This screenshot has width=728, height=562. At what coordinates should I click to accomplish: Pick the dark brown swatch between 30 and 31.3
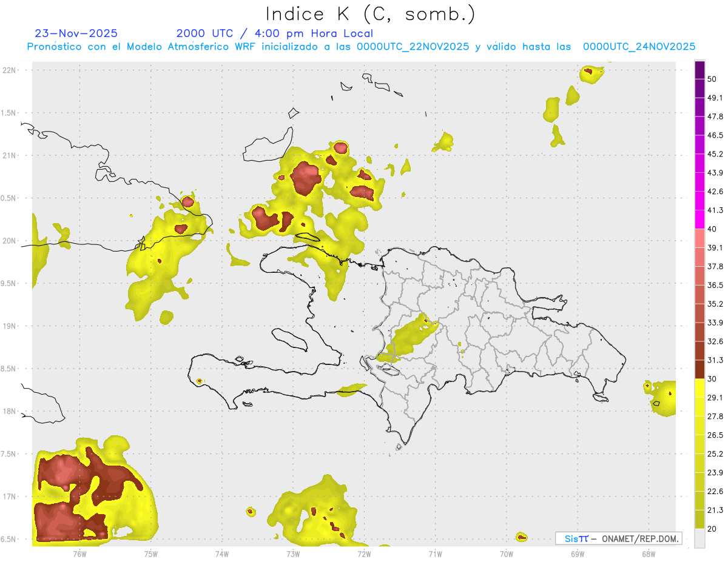[699, 369]
